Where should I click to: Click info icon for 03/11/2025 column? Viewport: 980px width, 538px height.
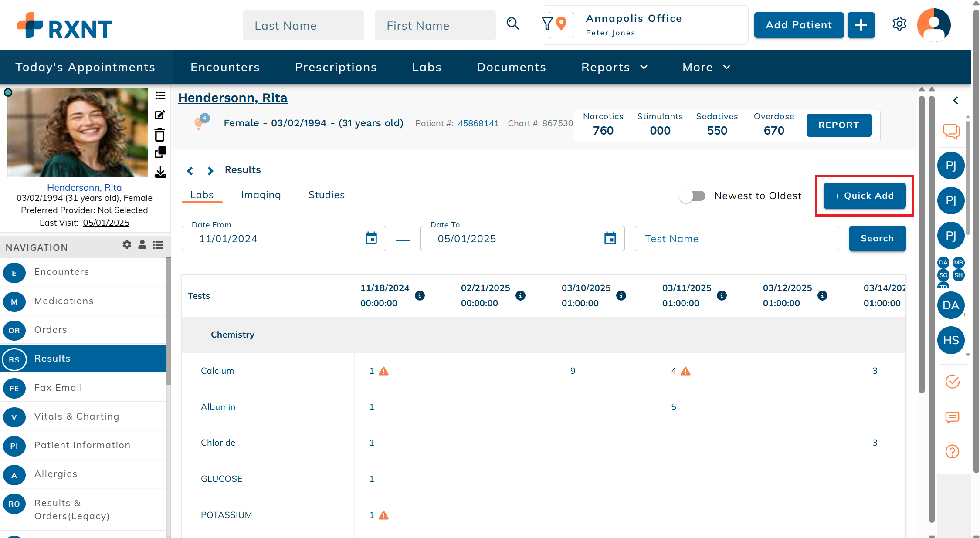(722, 296)
